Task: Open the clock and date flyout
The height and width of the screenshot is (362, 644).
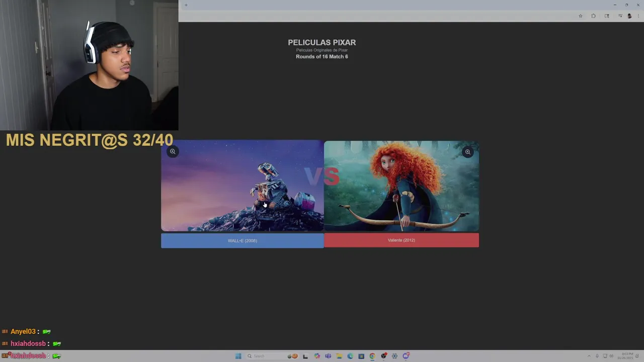Action: click(625, 356)
